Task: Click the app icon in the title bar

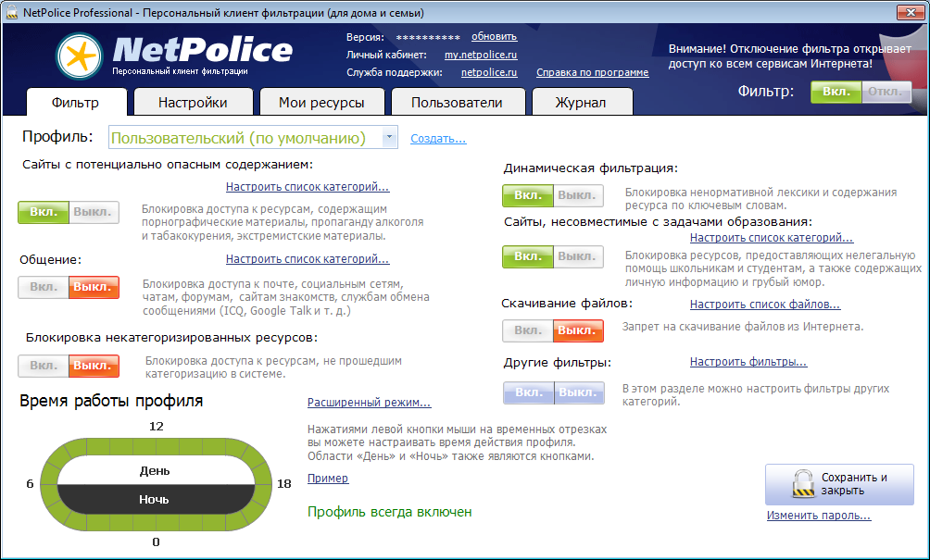Action: pos(11,12)
